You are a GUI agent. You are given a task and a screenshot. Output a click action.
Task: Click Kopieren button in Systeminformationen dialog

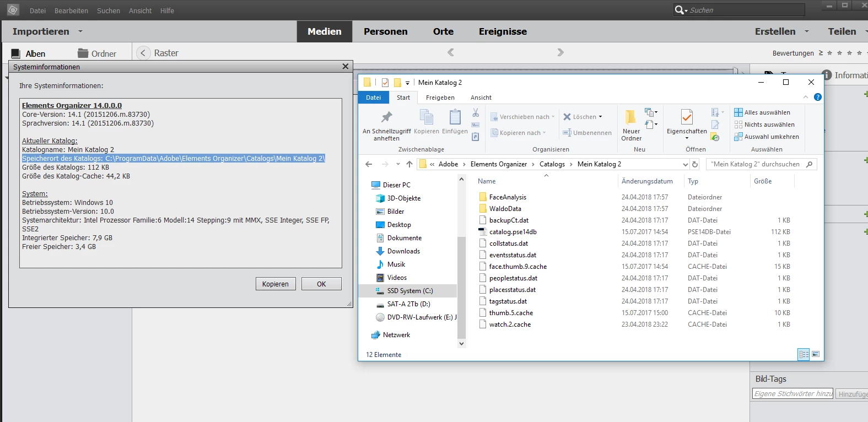click(x=276, y=284)
